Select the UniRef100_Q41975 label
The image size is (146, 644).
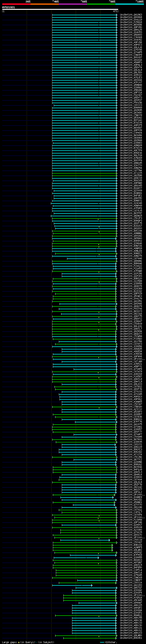tap(131, 424)
